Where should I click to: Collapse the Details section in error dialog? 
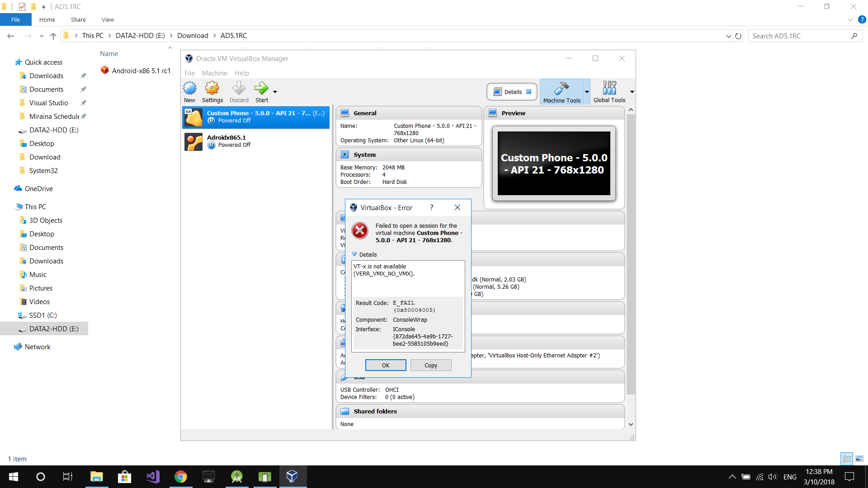pyautogui.click(x=364, y=254)
